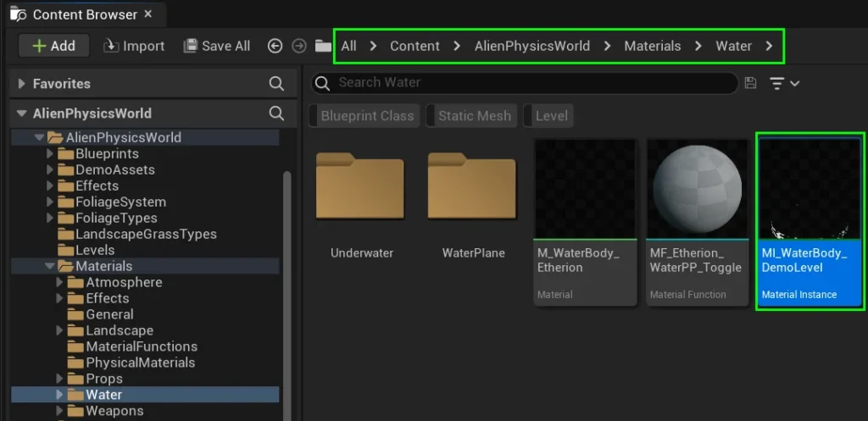This screenshot has width=868, height=421.
Task: Expand the Atmosphere folder in tree
Action: click(x=59, y=282)
